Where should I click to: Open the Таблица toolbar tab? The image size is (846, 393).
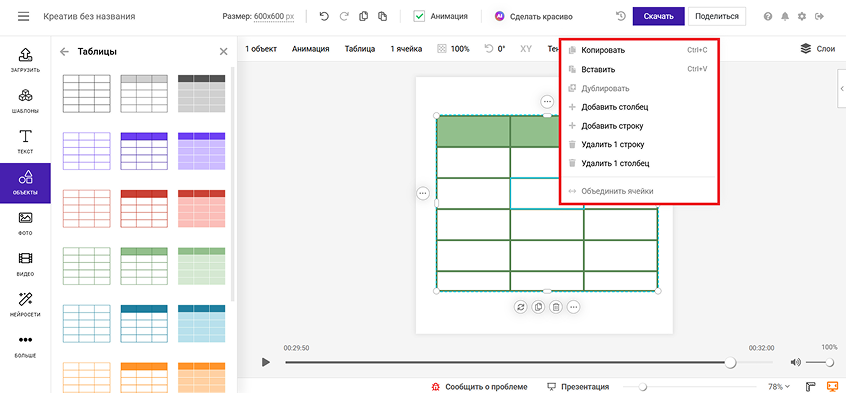[x=360, y=49]
